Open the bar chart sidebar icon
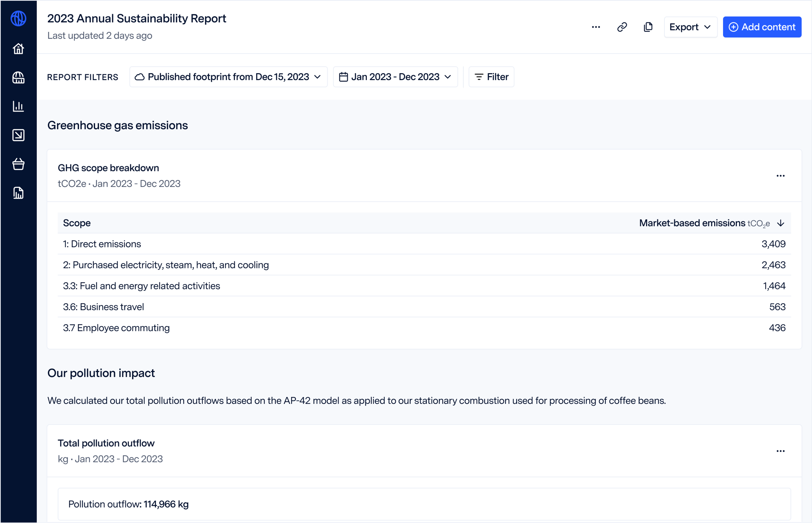Viewport: 812px width, 523px height. pyautogui.click(x=18, y=106)
